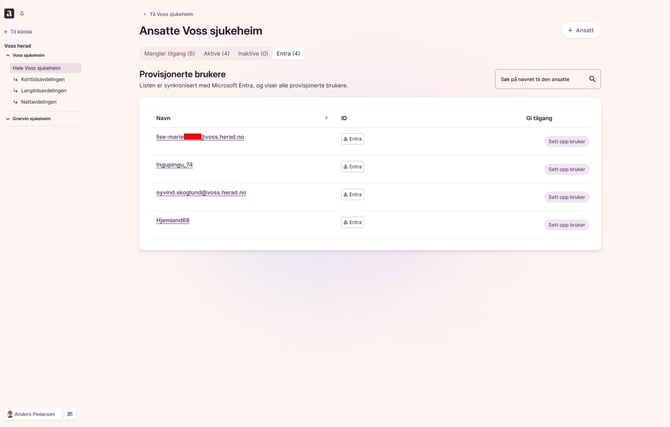This screenshot has width=670, height=427.
Task: Sort by the Navn column arrow
Action: [x=326, y=118]
